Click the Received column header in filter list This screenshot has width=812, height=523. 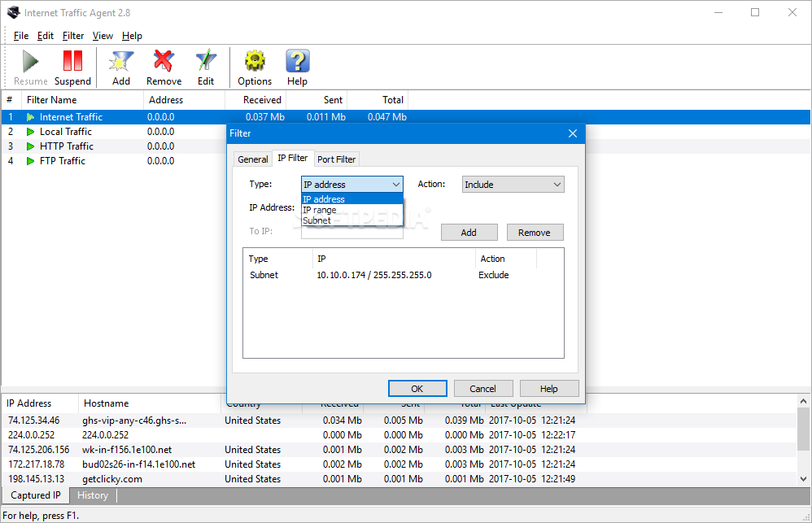click(255, 100)
